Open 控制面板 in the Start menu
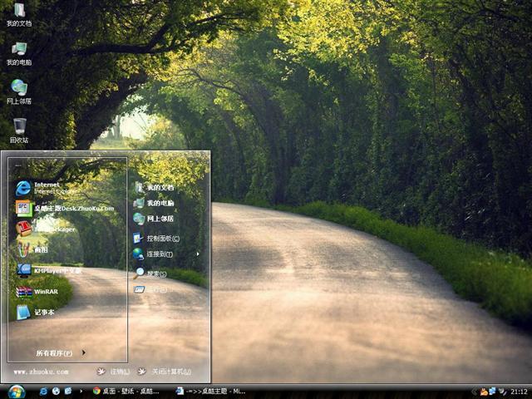 (162, 238)
